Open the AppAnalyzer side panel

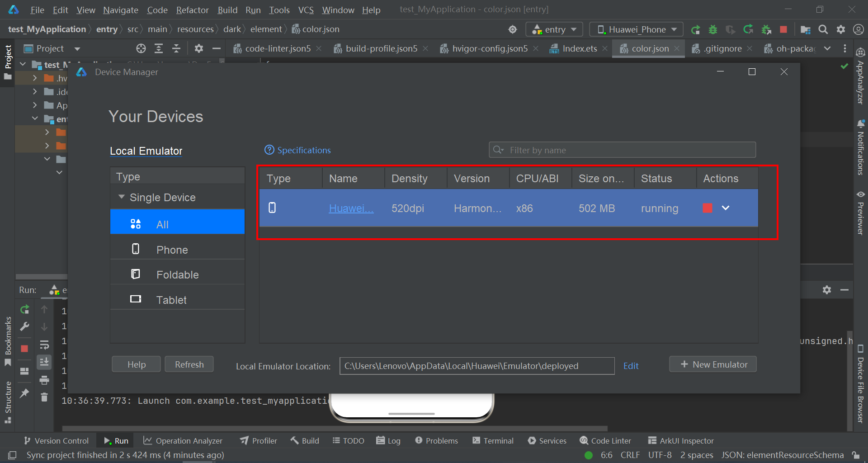pyautogui.click(x=860, y=76)
